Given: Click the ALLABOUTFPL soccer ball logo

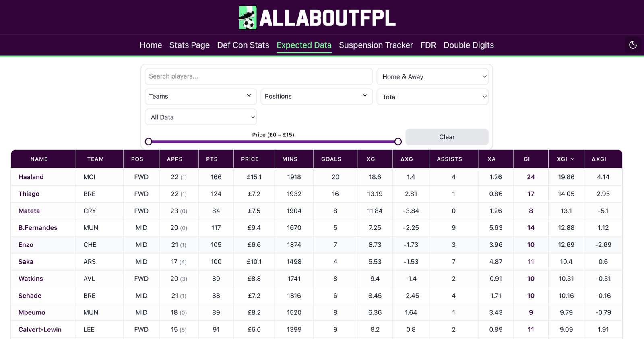Looking at the screenshot, I should 248,17.
